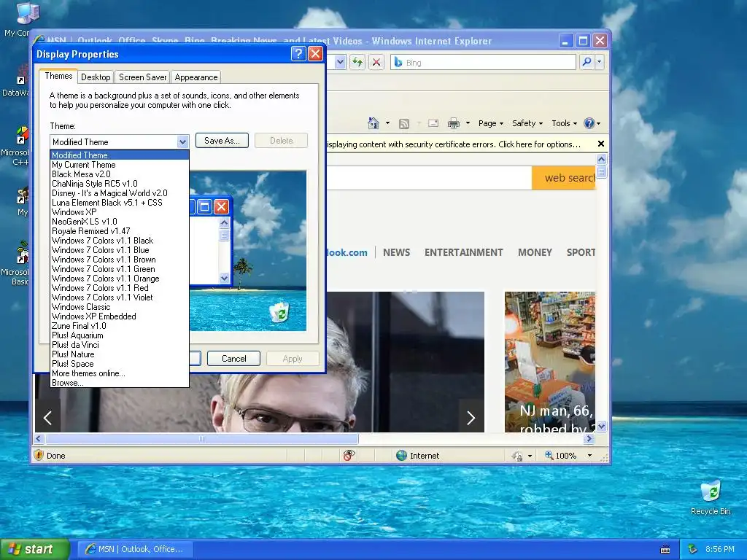This screenshot has height=560, width=747.
Task: Click the Print icon in IE toolbar
Action: tap(454, 123)
